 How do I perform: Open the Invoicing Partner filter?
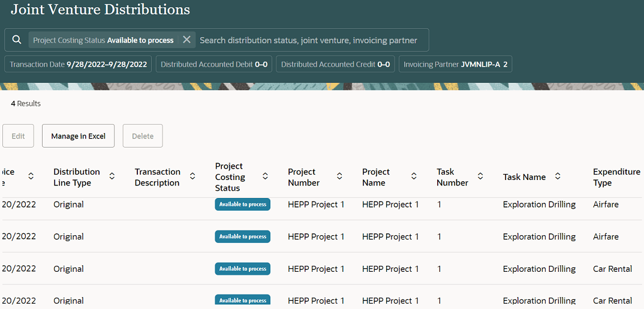pyautogui.click(x=455, y=64)
